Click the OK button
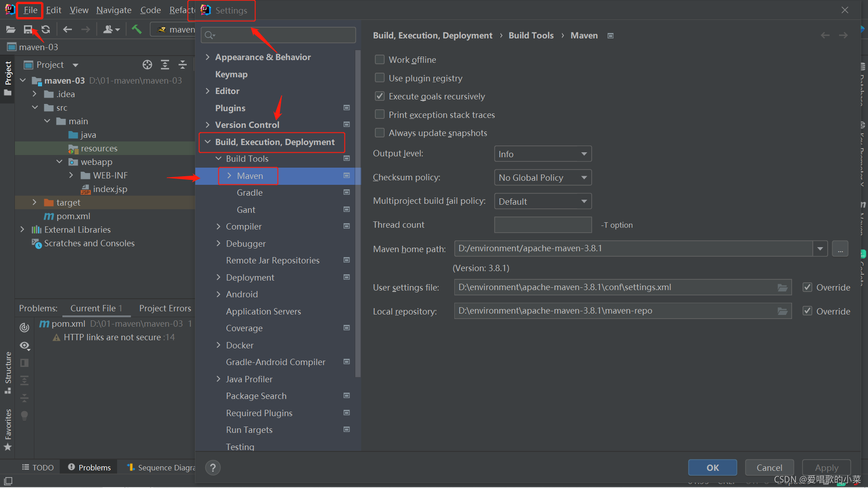Image resolution: width=868 pixels, height=488 pixels. click(x=712, y=468)
